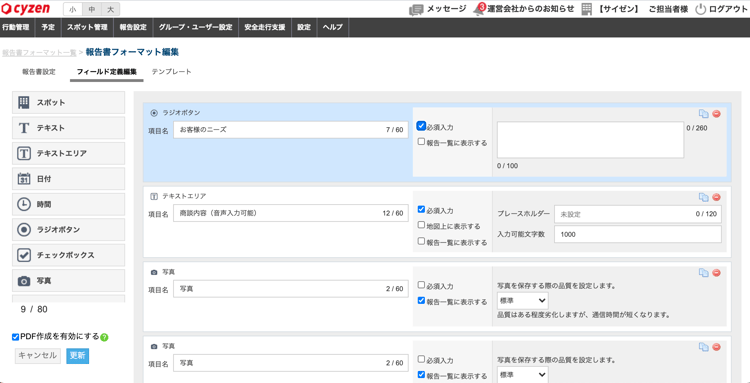750x383 pixels.
Task: Add a Date field from sidebar
Action: [x=68, y=179]
